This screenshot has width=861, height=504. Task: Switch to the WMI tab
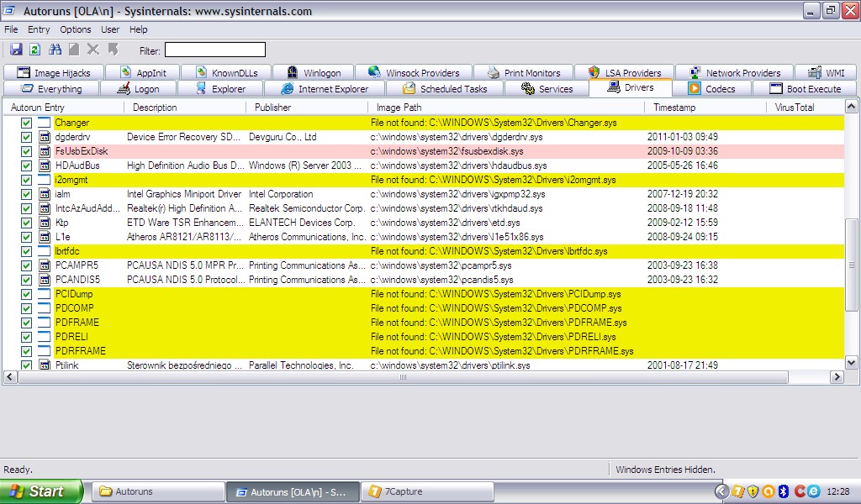click(x=826, y=73)
